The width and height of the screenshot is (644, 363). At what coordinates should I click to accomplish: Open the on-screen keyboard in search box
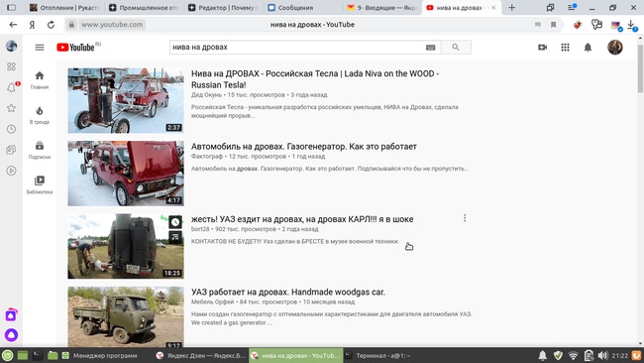[430, 48]
